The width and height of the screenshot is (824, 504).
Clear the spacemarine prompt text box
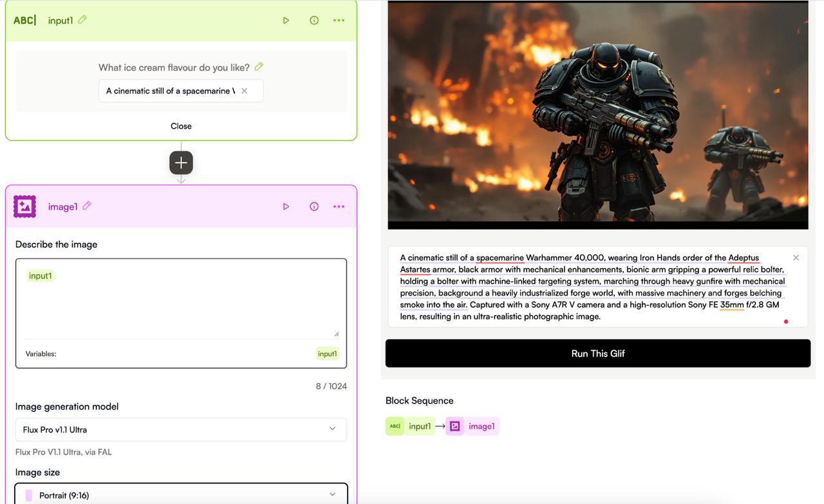click(796, 257)
